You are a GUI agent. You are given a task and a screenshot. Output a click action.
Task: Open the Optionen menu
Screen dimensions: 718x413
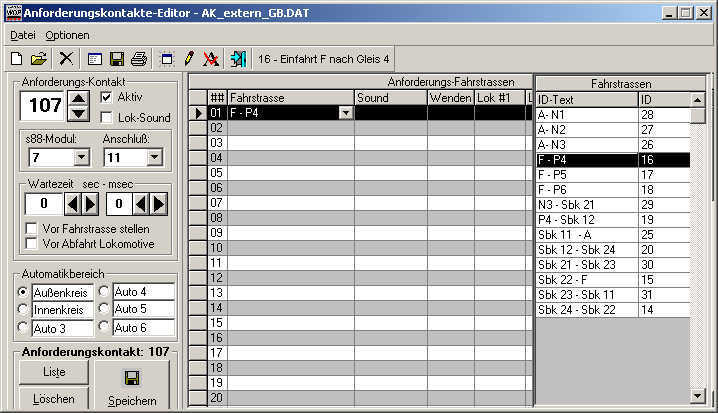tap(67, 35)
